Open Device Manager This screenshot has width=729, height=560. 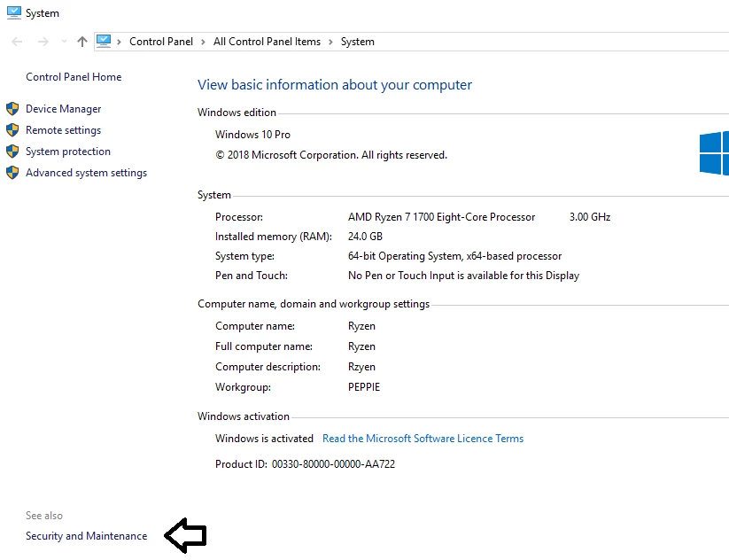(63, 109)
